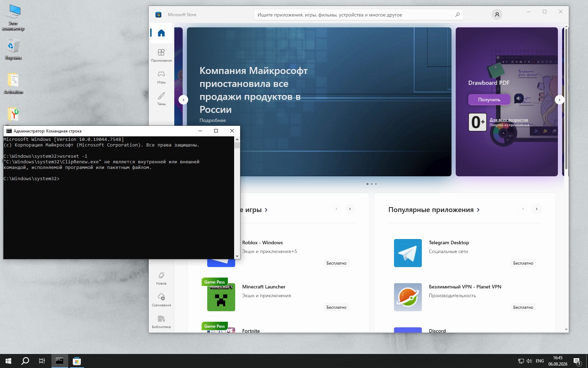Click the banner pagination dots
588x368 pixels.
coord(371,184)
